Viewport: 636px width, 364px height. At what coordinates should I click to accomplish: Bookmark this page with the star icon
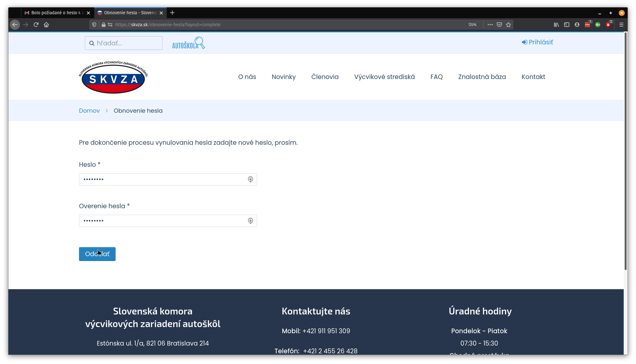pos(508,25)
